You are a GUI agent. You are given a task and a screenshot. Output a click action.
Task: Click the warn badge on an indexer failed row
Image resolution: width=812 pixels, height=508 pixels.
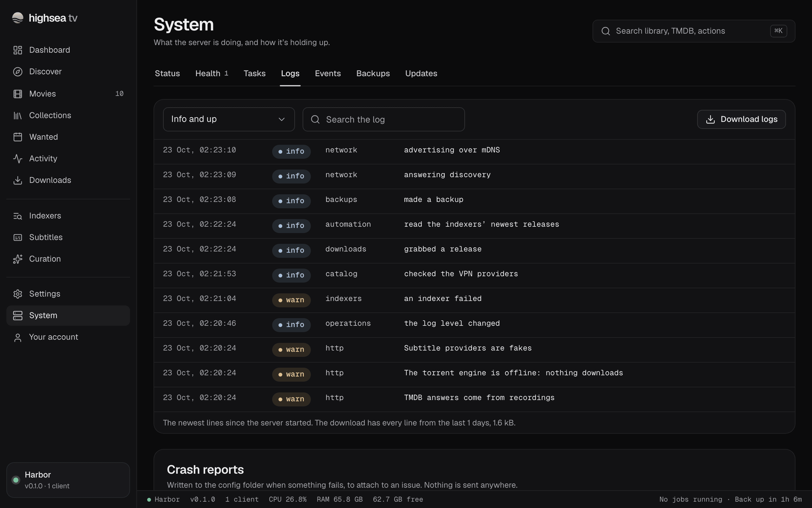tap(291, 300)
